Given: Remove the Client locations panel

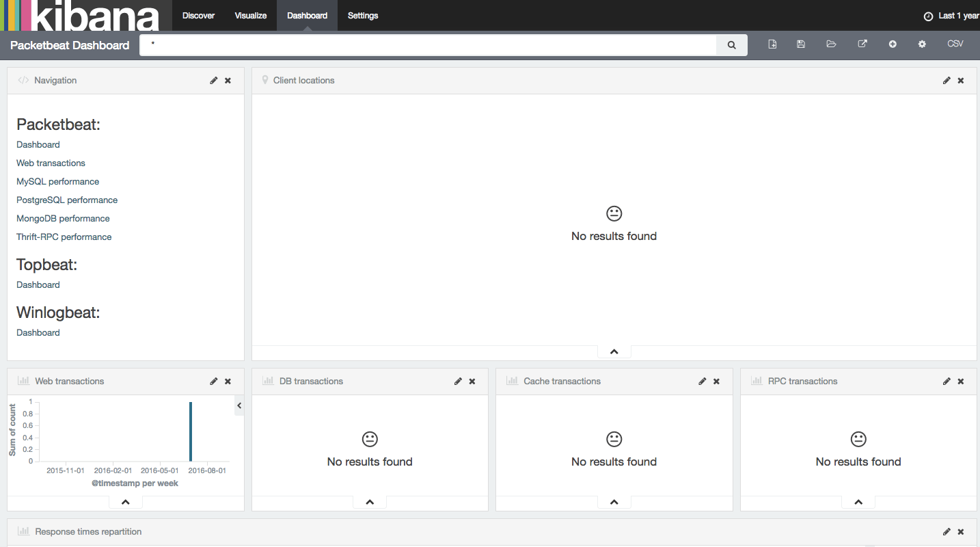Looking at the screenshot, I should [960, 80].
